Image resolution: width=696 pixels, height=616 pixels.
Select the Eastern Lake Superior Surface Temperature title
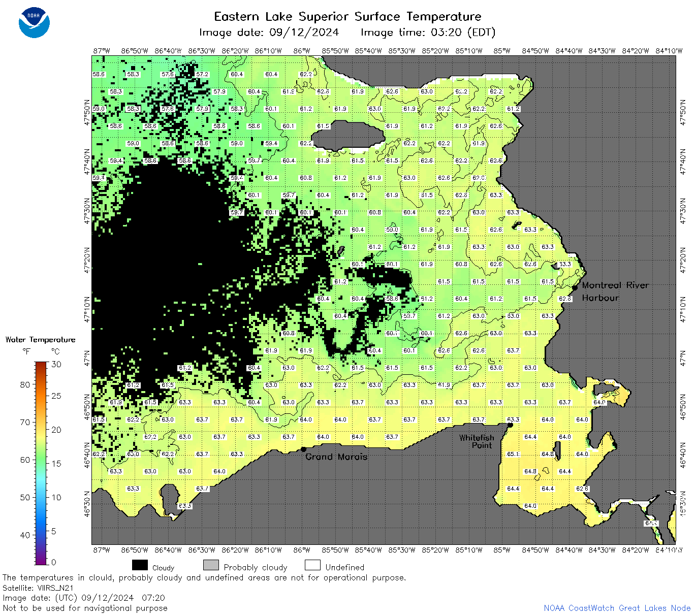(x=347, y=17)
